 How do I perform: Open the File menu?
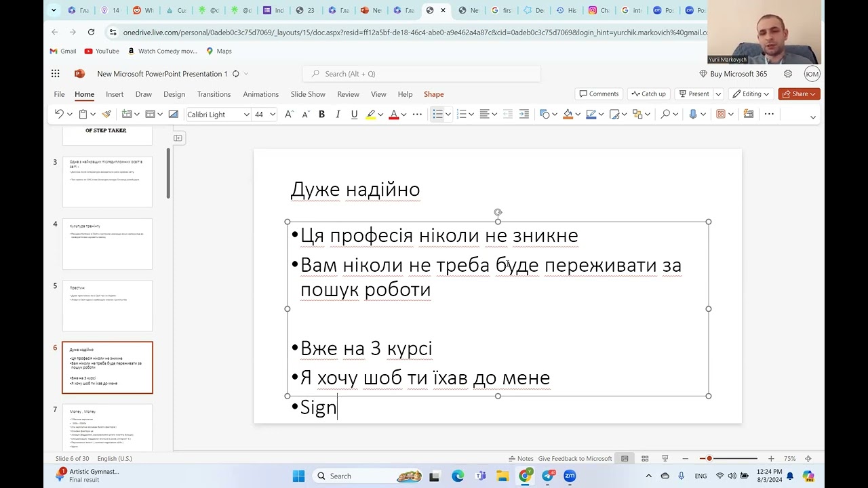[x=59, y=94]
